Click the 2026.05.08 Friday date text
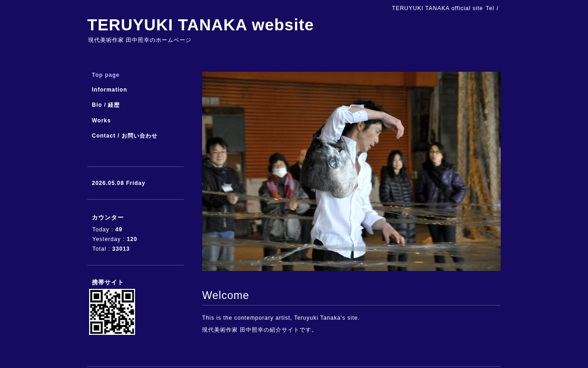This screenshot has height=368, width=588. 119,183
